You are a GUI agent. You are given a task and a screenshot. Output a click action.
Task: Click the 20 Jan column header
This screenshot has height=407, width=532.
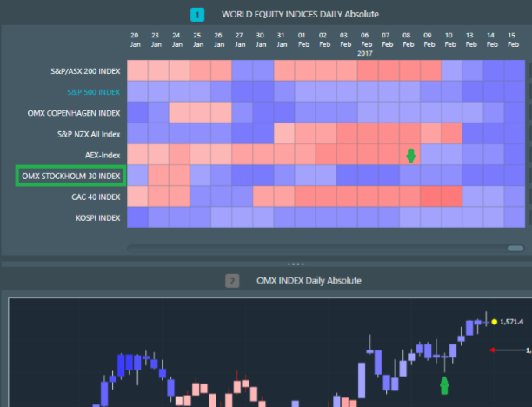point(135,40)
